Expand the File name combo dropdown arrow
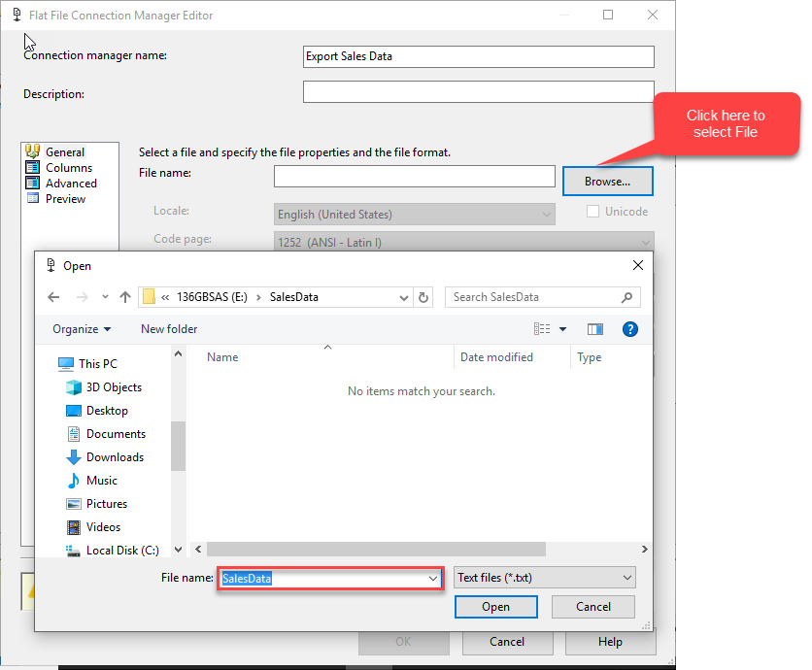Viewport: 812px width, 670px height. (433, 579)
